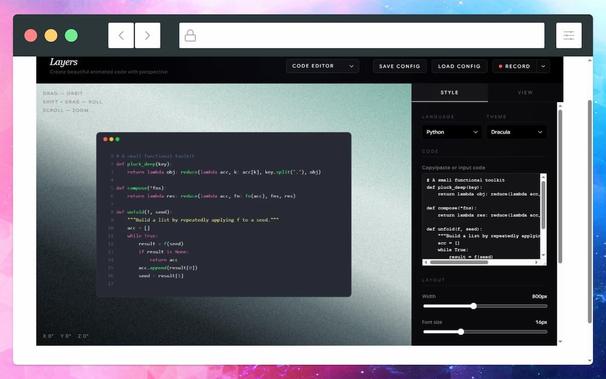Click inside the code input textarea
The width and height of the screenshot is (606, 379).
481,216
